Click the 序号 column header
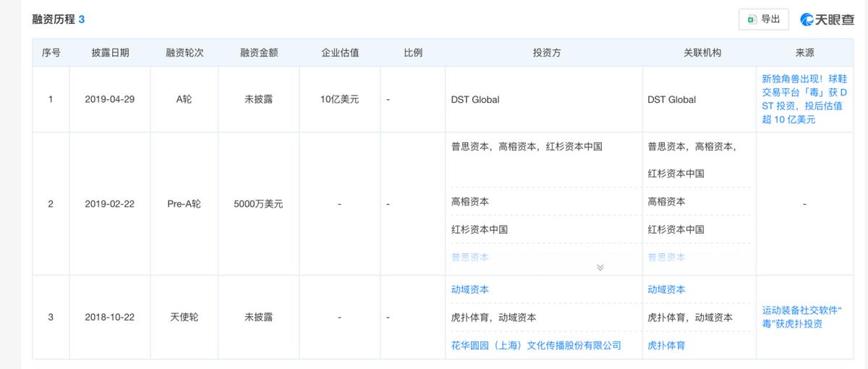Viewport: 868px width, 369px height. [51, 53]
